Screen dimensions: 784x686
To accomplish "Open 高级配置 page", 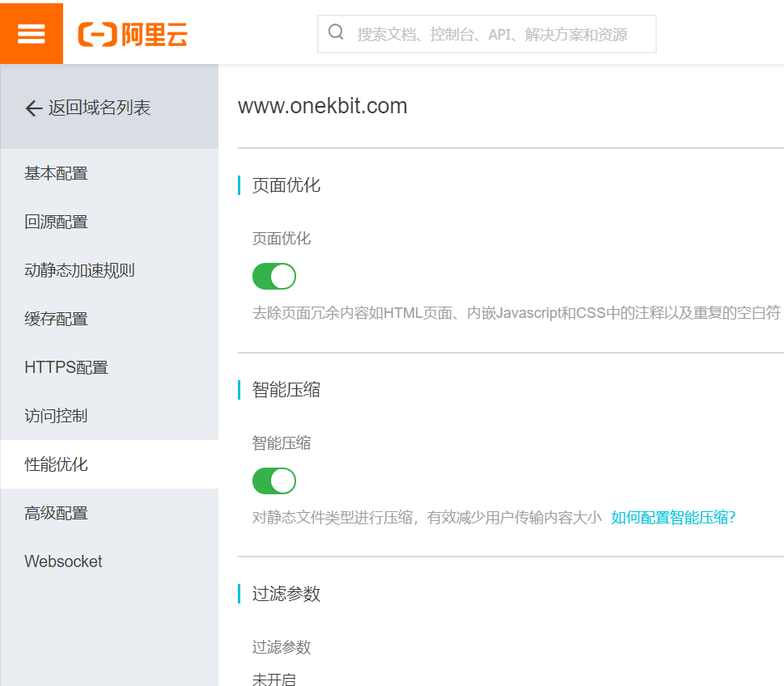I will point(56,513).
